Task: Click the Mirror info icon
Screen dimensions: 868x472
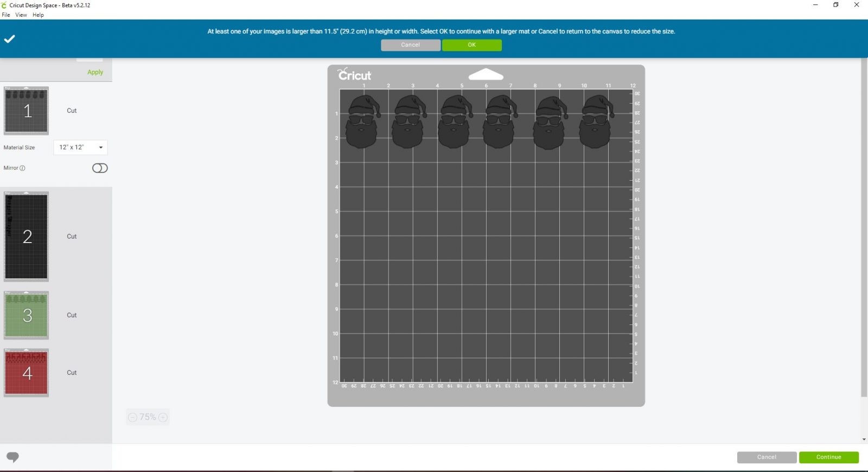Action: coord(22,168)
